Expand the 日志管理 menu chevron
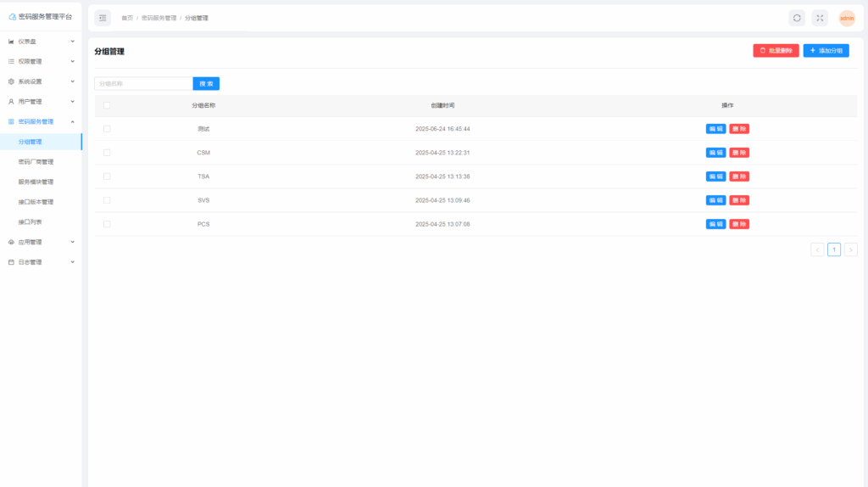Image resolution: width=868 pixels, height=487 pixels. (x=72, y=262)
